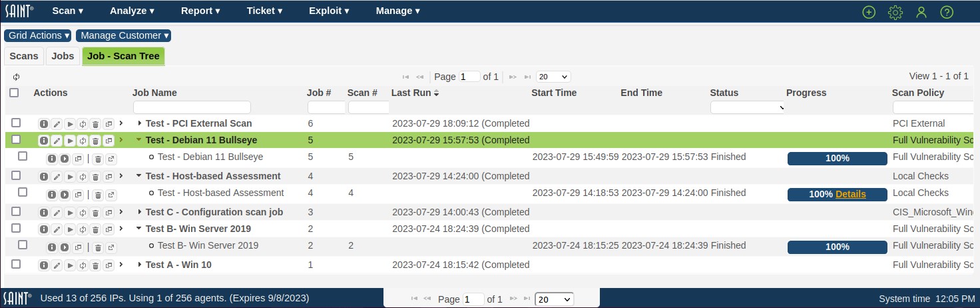This screenshot has width=980, height=308.
Task: Open the Details link in progress bar
Action: click(x=851, y=194)
